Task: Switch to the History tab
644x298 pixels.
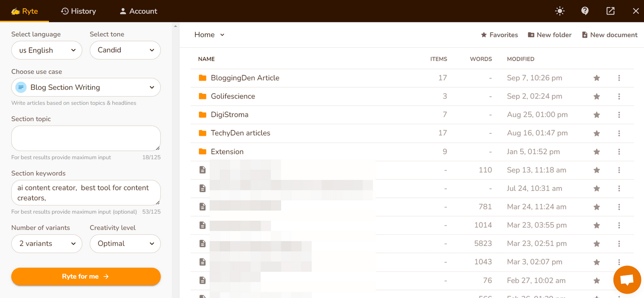Action: pyautogui.click(x=79, y=11)
